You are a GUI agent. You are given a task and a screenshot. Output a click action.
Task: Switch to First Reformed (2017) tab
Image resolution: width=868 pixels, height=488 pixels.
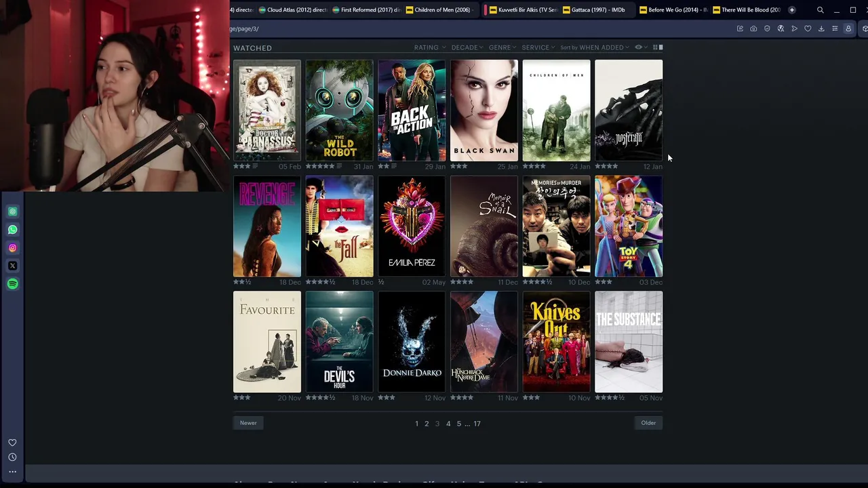coord(367,10)
